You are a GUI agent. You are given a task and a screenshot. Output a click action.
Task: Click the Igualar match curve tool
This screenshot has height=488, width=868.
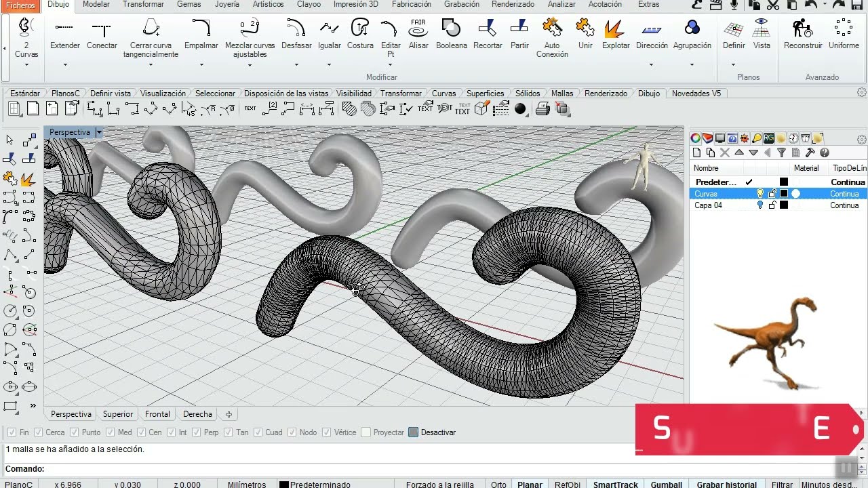(329, 34)
